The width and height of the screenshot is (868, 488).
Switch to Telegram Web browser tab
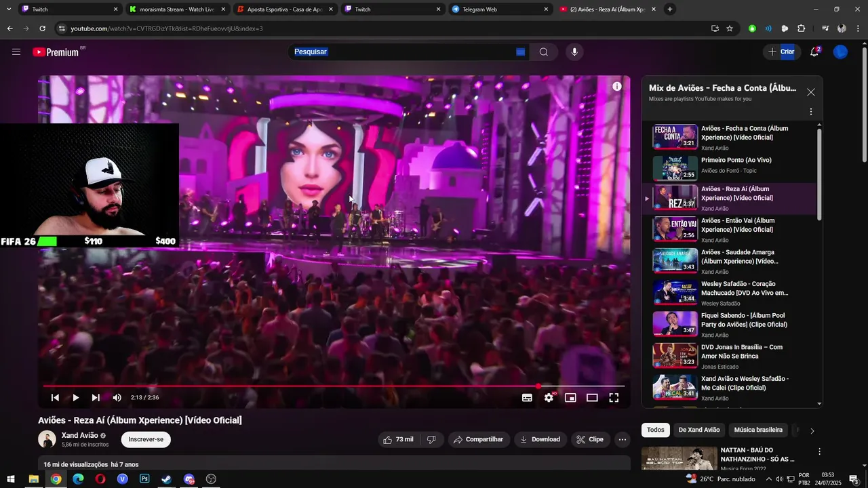tap(500, 9)
